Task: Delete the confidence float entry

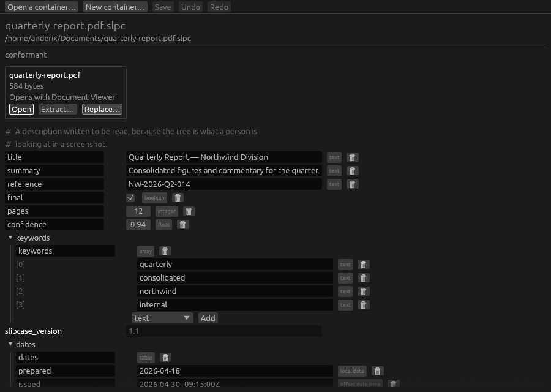Action: tap(182, 225)
